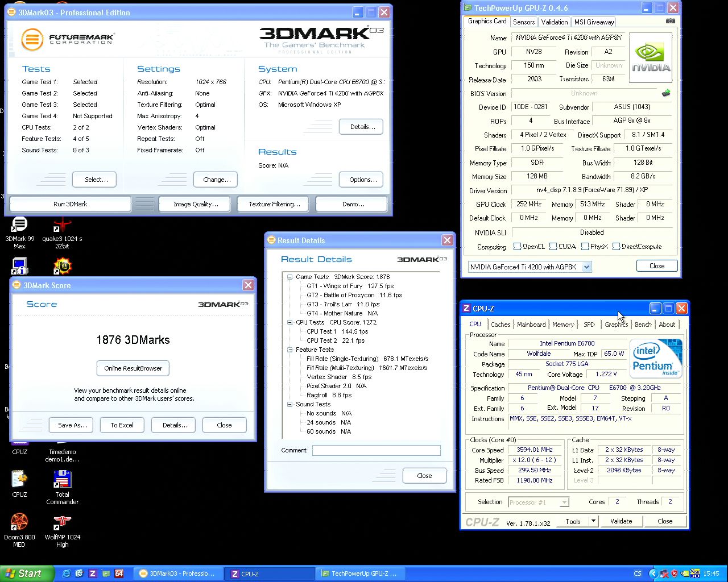Click in the Comment field in Result Details
Viewport: 728px width, 582px height.
[376, 450]
